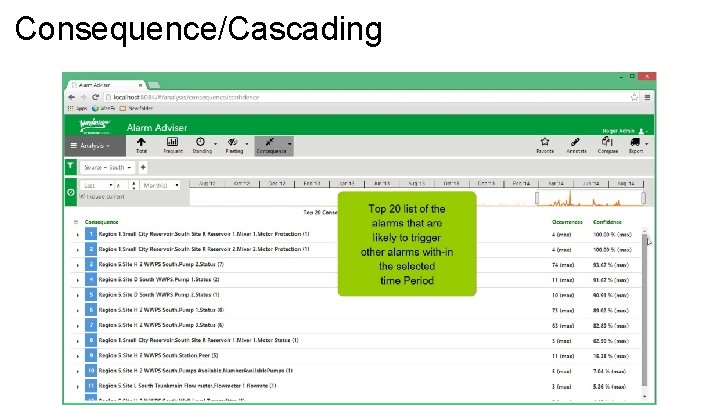Viewport: 720px width, 405px height.
Task: Select the Consequence analysis tool
Action: 270,146
